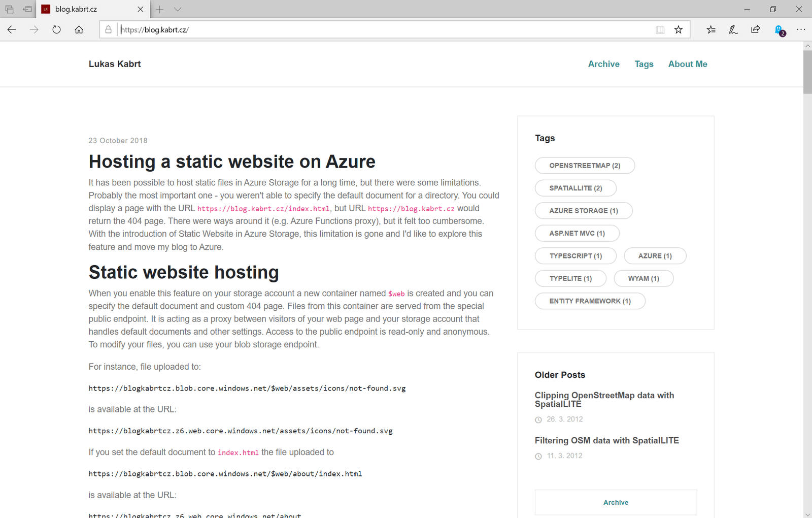This screenshot has width=812, height=518.
Task: Click the 'Static website hosting' heading
Action: click(184, 272)
